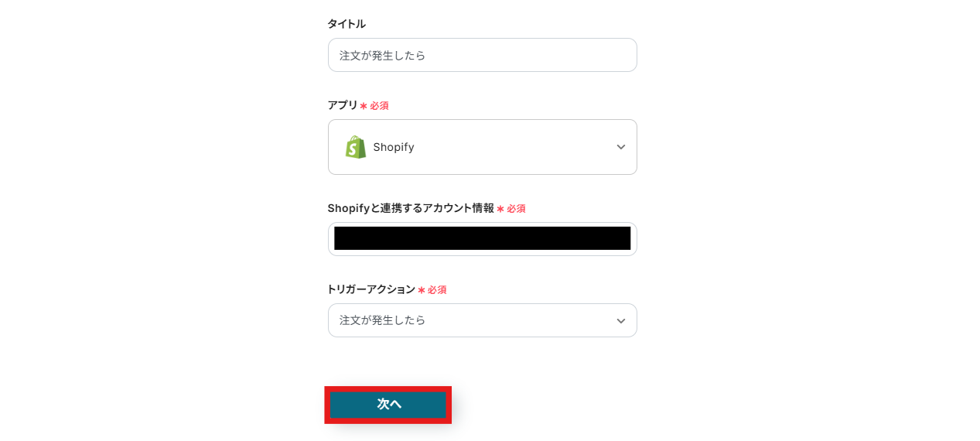Click the 必須 marker beside トリガーアクション
This screenshot has width=980, height=441.
click(x=437, y=290)
